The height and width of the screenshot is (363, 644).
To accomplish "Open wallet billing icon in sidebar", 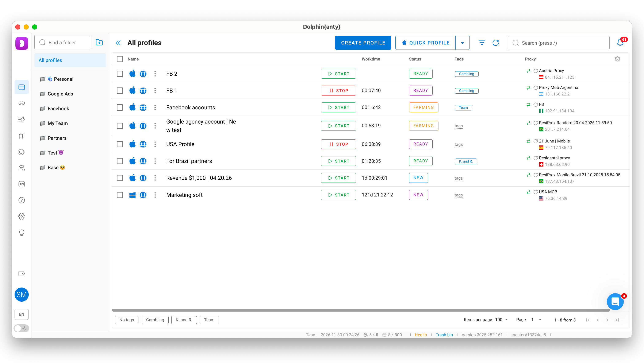I will click(x=22, y=274).
